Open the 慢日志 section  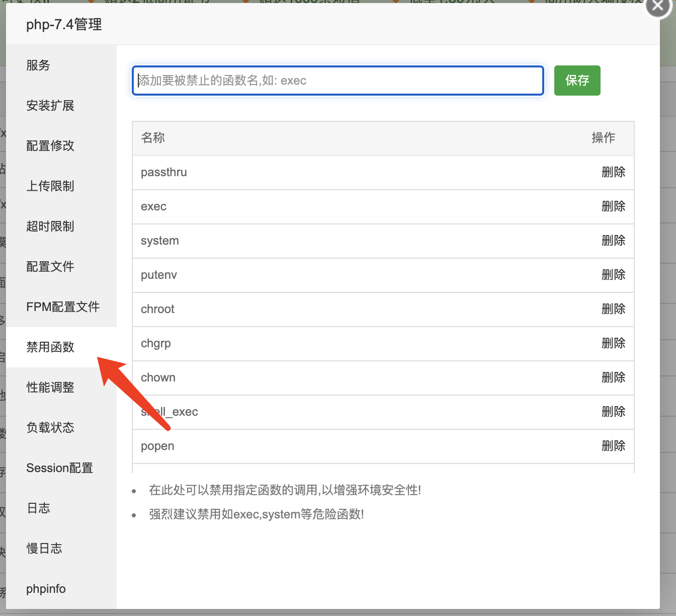tap(44, 548)
